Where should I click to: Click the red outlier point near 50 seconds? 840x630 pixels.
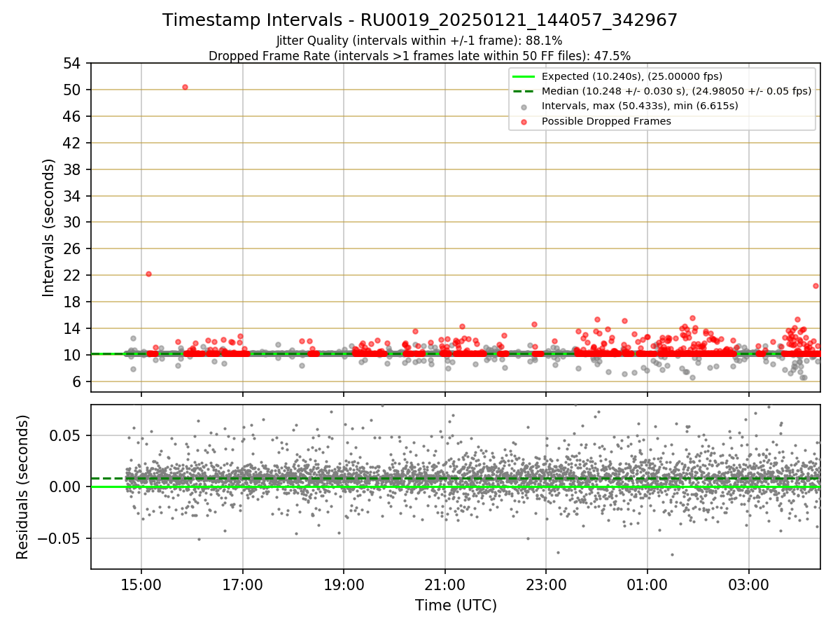(x=185, y=87)
